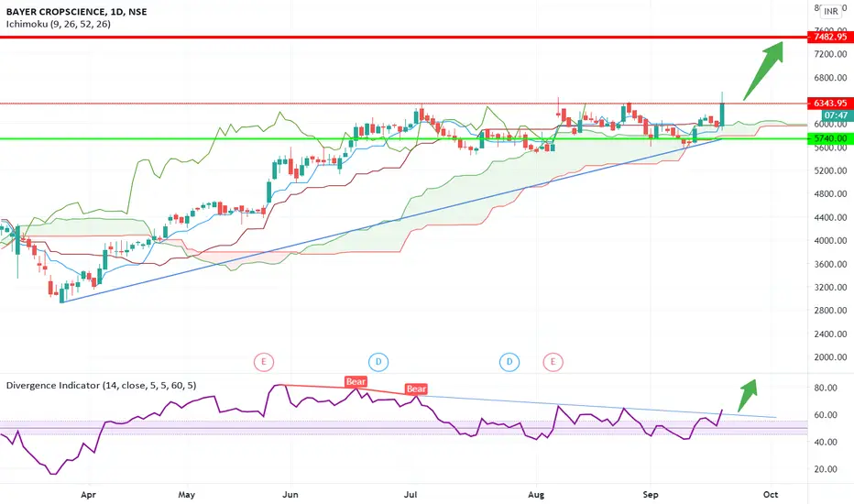Image resolution: width=854 pixels, height=504 pixels.
Task: Click the Jun date axis label
Action: coord(290,495)
